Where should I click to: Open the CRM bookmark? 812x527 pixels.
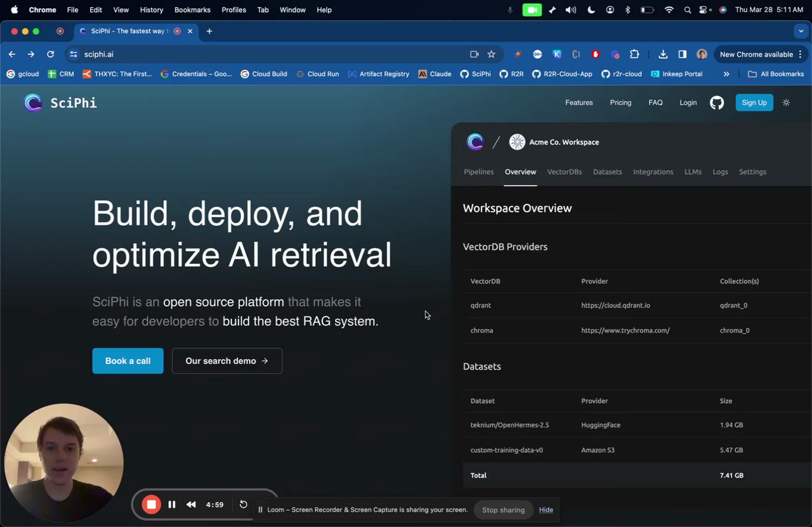click(x=61, y=74)
